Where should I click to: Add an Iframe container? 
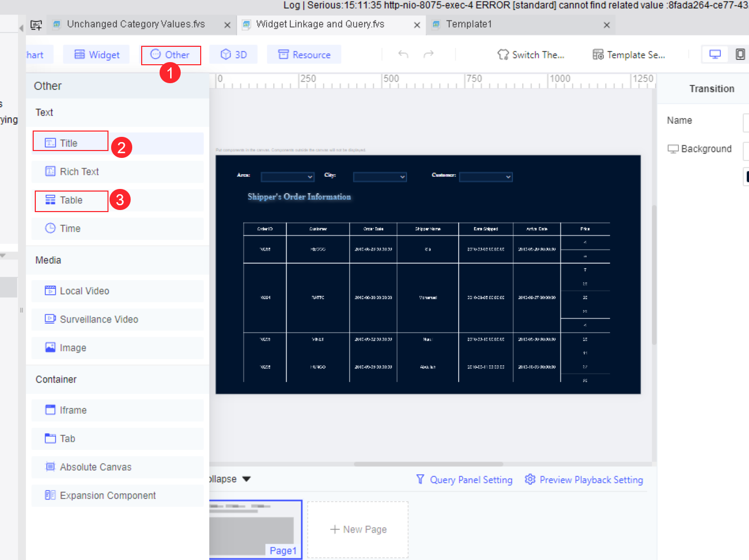pos(117,410)
